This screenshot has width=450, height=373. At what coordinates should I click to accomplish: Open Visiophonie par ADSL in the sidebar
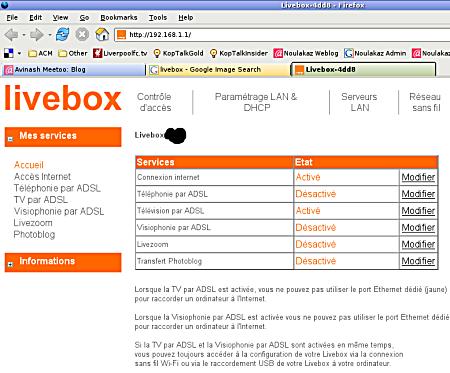coord(59,211)
